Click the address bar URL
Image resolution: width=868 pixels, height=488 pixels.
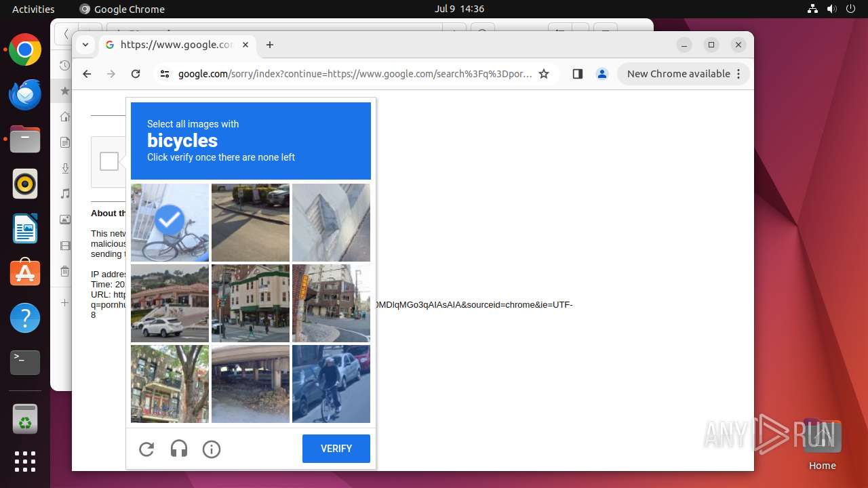click(x=355, y=74)
